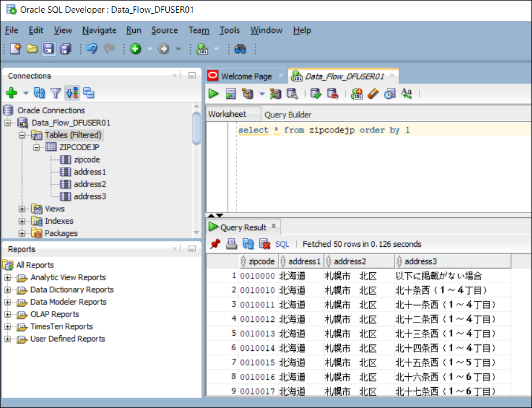Image resolution: width=532 pixels, height=408 pixels.
Task: Click into the SQL worksheet editor text
Action: click(324, 130)
